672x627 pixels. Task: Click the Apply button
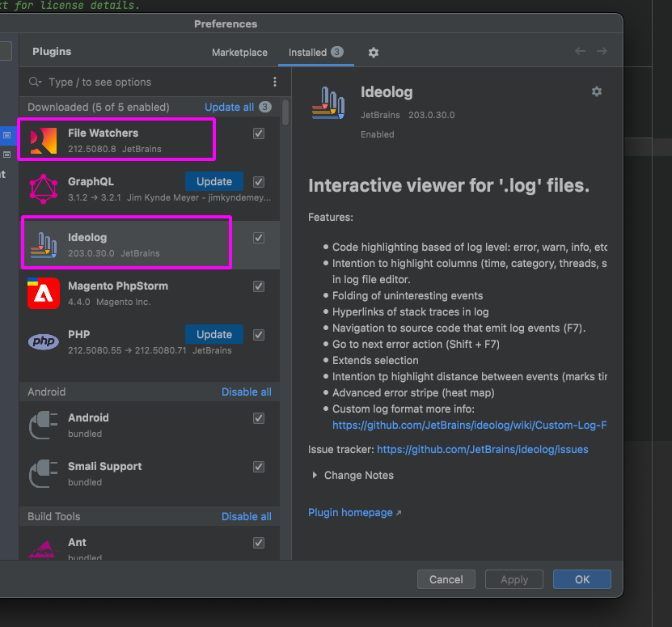[x=514, y=579]
